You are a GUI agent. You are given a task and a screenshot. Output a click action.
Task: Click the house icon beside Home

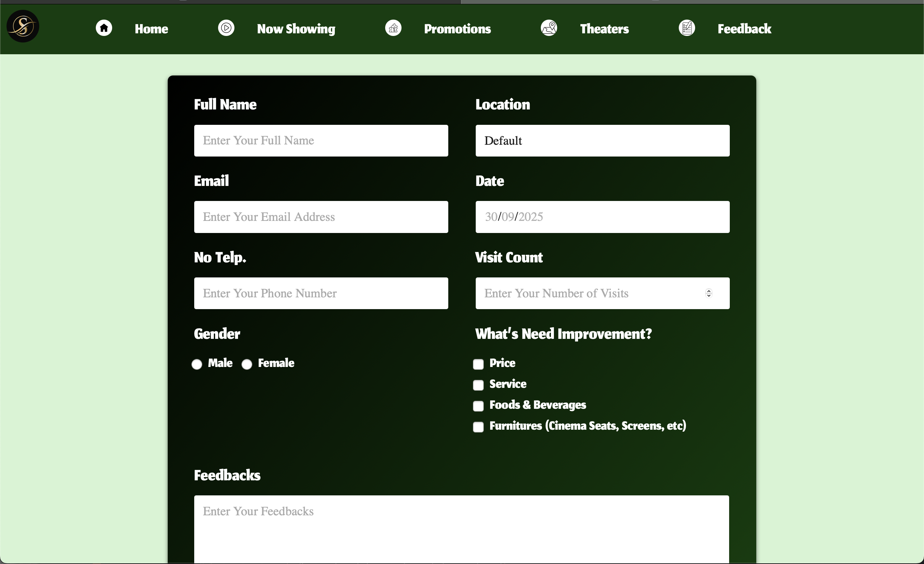(x=104, y=28)
